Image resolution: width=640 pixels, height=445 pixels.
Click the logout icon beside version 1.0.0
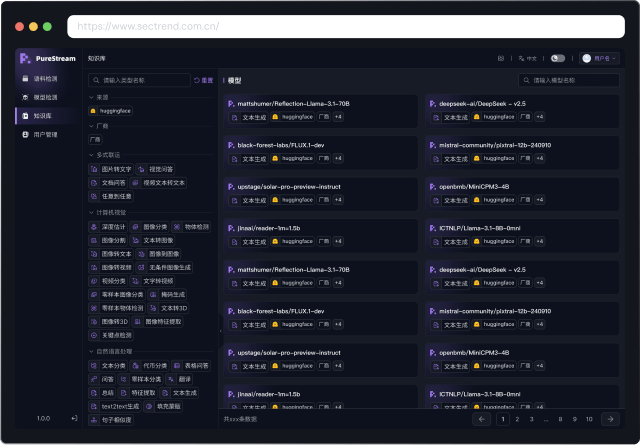pos(74,418)
